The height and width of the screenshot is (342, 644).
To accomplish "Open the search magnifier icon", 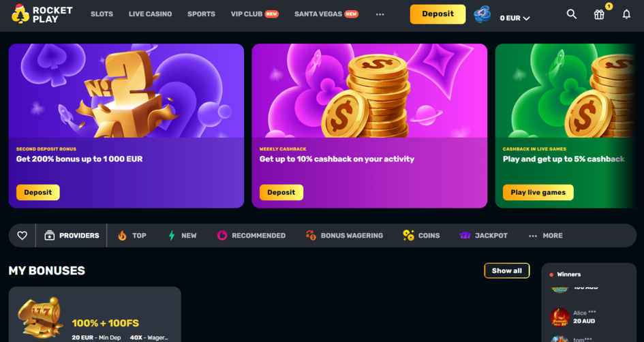I will (571, 14).
